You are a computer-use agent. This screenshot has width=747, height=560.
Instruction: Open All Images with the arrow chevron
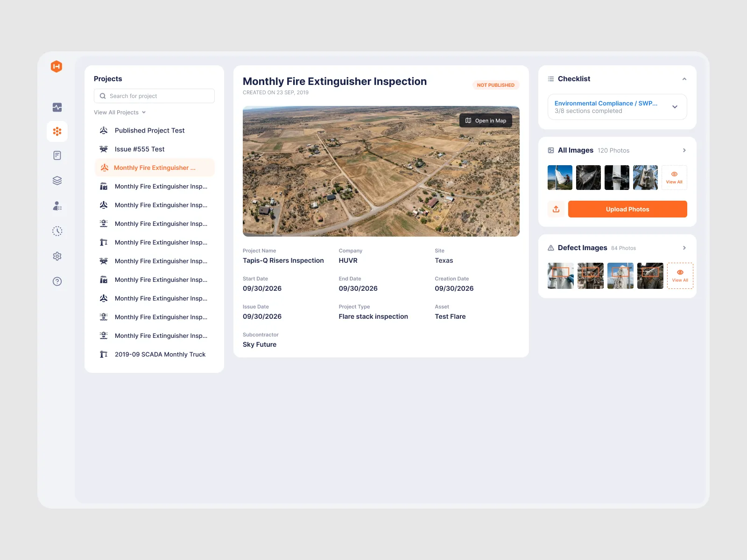[x=684, y=150]
